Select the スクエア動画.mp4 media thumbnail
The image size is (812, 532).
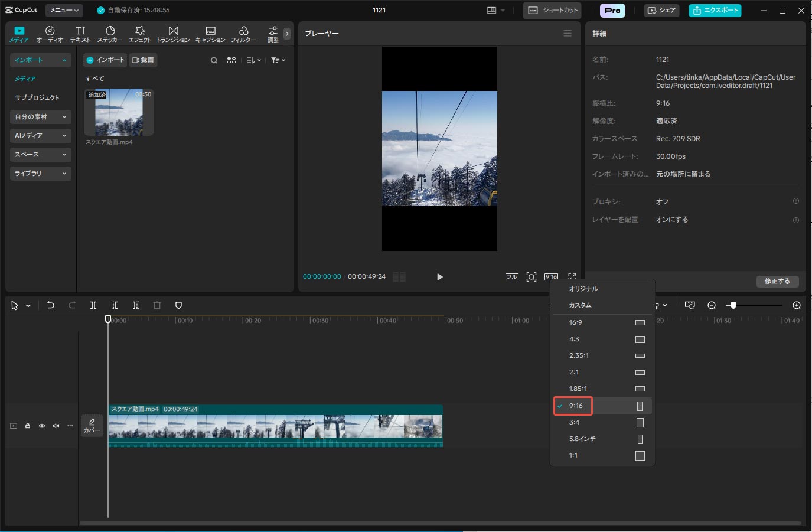tap(119, 112)
